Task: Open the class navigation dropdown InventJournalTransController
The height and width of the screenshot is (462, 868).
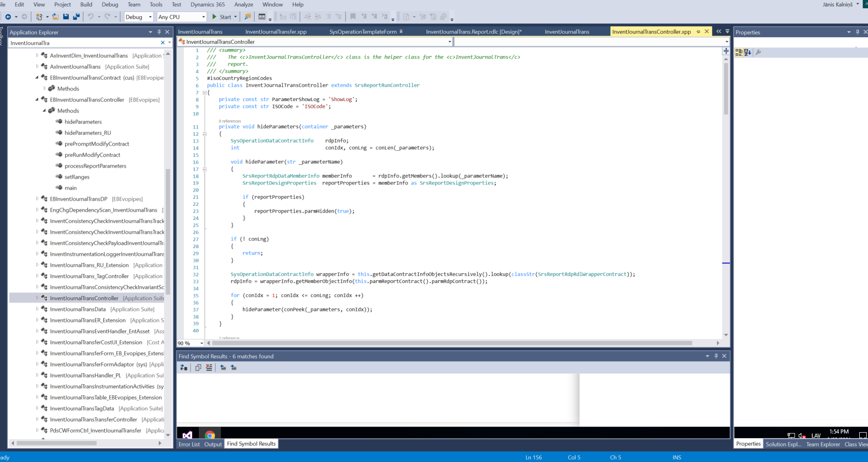Action: pos(315,42)
